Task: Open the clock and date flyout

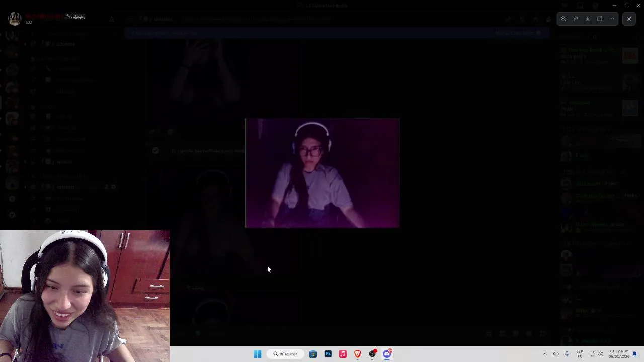Action: point(619,354)
